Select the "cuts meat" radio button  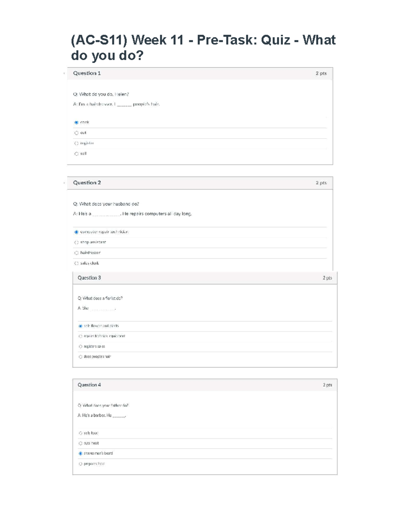coord(80,443)
